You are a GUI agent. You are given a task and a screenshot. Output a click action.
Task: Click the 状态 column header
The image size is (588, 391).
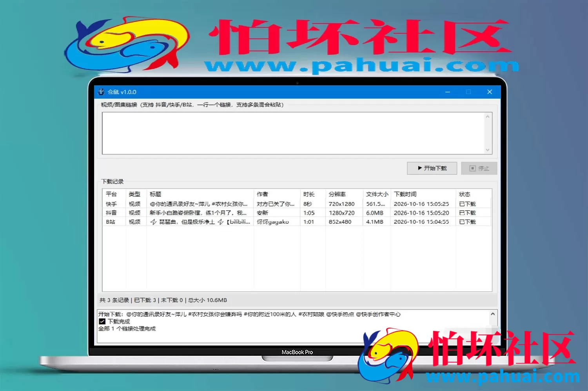[465, 194]
